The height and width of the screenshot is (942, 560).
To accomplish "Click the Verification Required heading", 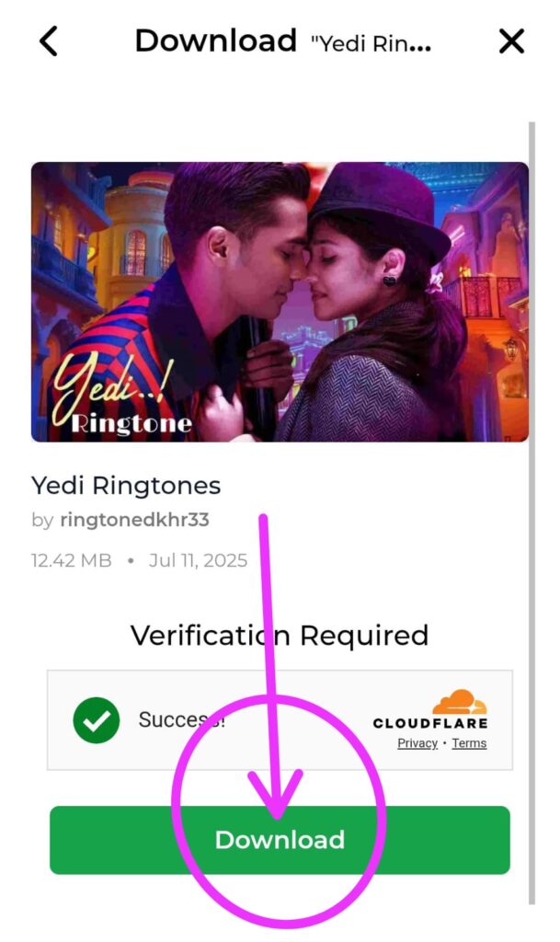I will pos(280,635).
